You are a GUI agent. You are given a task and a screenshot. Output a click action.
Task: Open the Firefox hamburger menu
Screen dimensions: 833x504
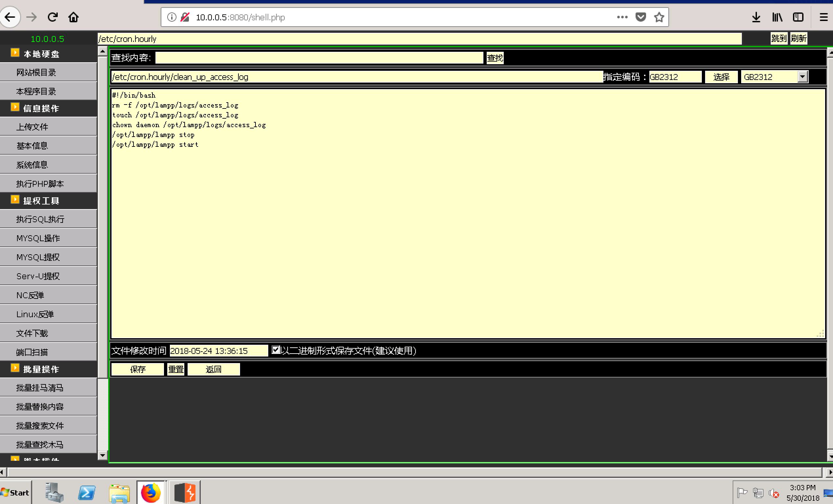click(x=823, y=17)
